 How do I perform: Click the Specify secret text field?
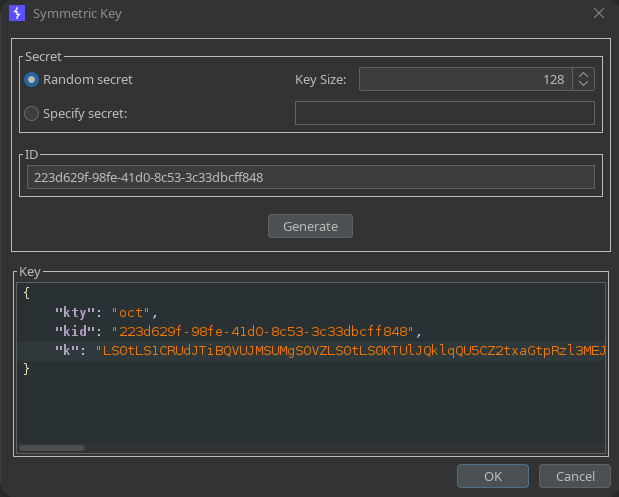(444, 113)
